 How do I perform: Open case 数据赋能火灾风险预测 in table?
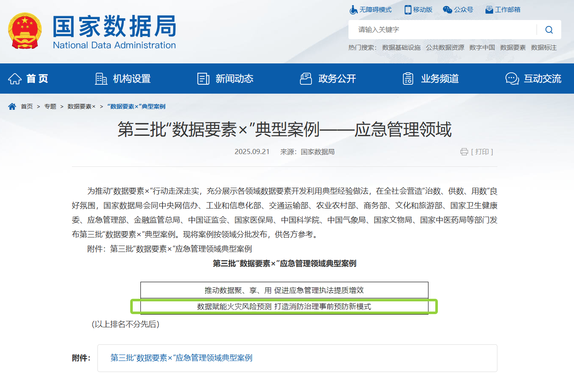click(x=284, y=306)
